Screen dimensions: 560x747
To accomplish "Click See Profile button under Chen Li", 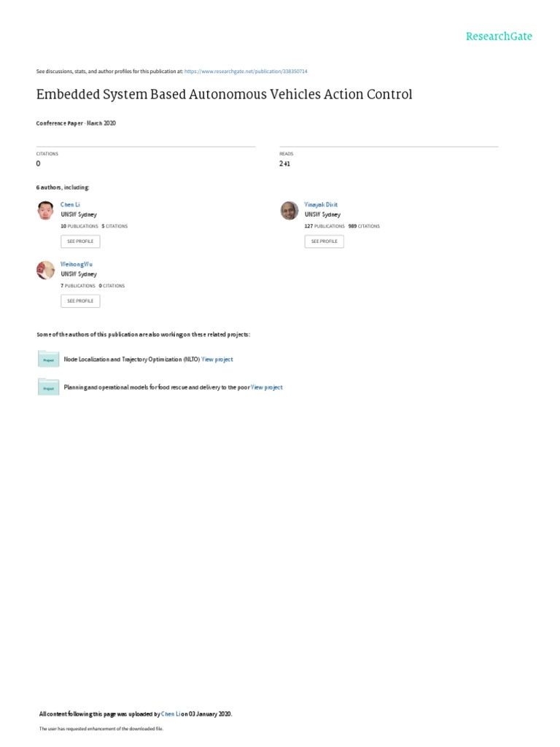I will [x=80, y=241].
